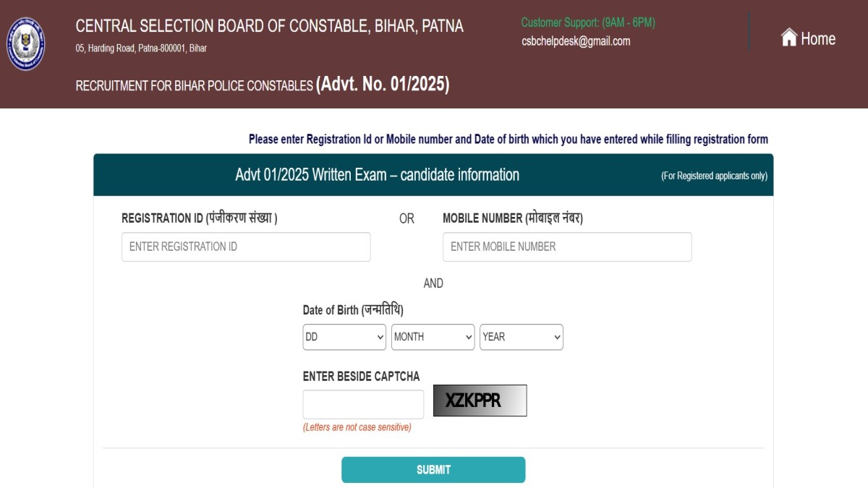Focus the Enter Registration ID field

pos(246,247)
